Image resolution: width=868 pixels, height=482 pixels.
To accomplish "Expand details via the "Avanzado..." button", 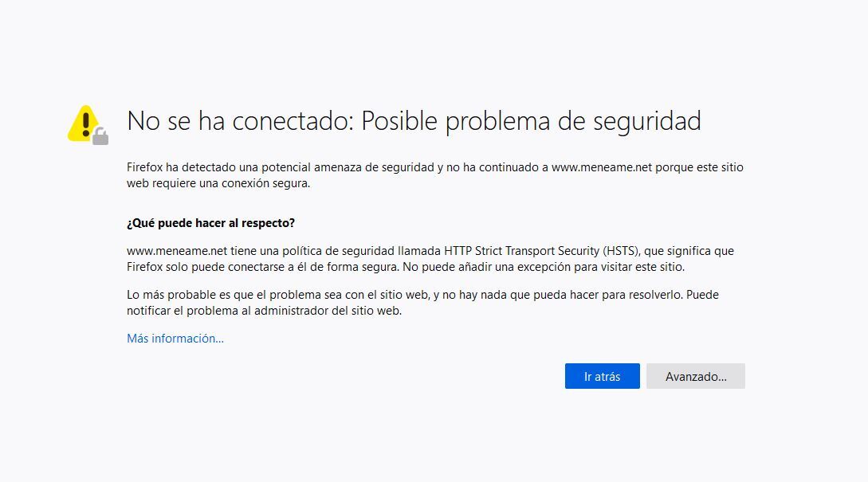I will click(696, 376).
